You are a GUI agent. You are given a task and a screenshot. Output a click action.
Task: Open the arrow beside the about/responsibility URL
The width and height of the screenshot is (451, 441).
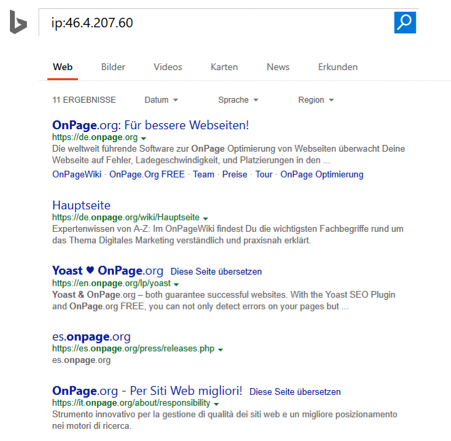click(x=216, y=404)
